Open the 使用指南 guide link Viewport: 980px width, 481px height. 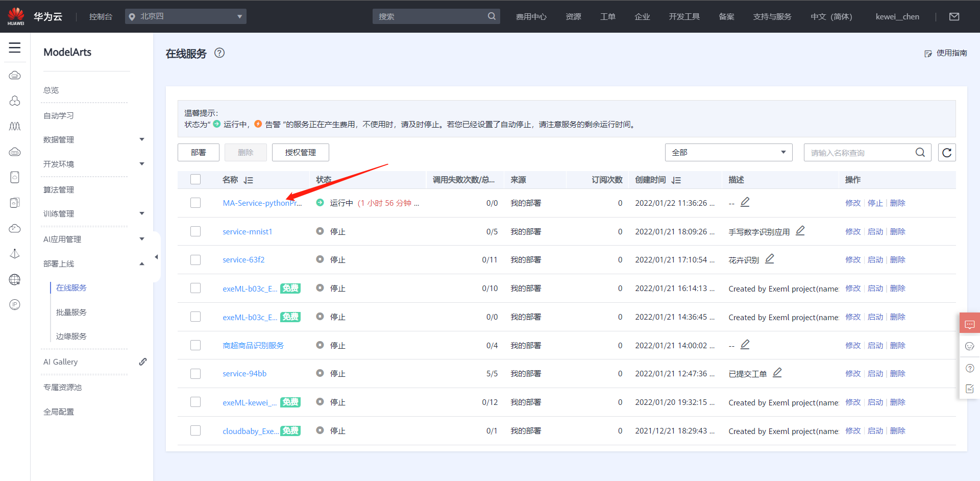pos(946,53)
